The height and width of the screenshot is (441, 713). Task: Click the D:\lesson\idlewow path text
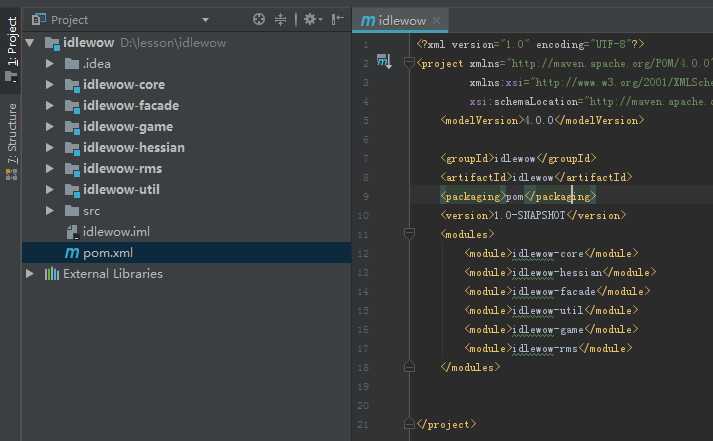(173, 43)
